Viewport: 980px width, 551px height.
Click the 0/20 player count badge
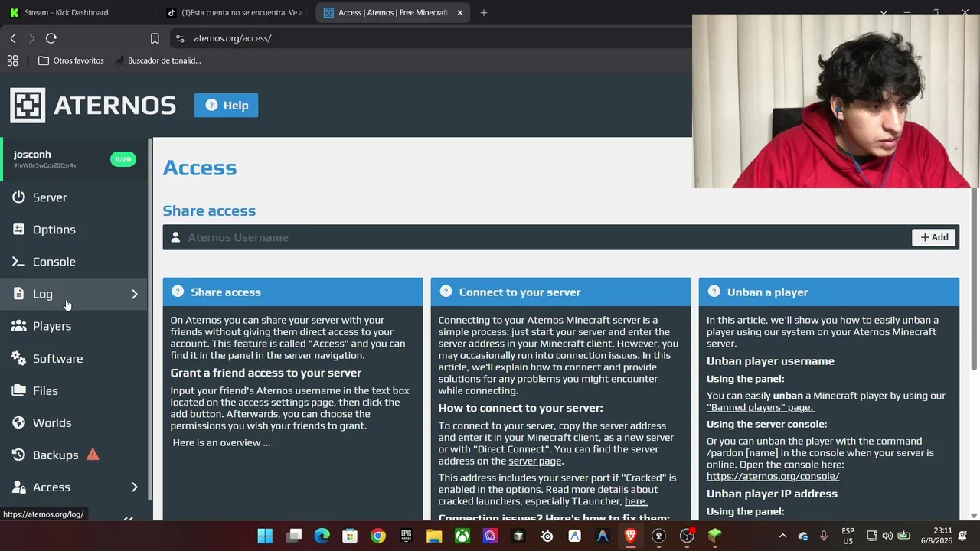[x=122, y=159]
